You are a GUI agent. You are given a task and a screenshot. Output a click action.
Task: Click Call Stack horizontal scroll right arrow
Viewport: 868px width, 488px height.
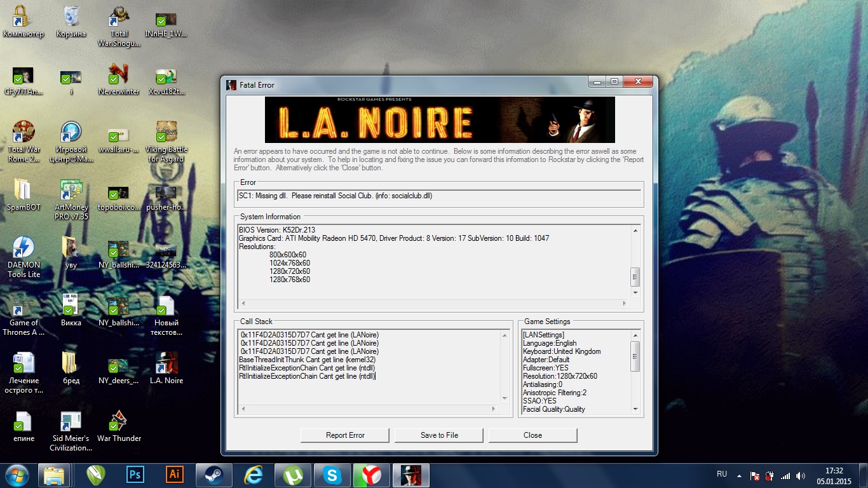pos(494,409)
